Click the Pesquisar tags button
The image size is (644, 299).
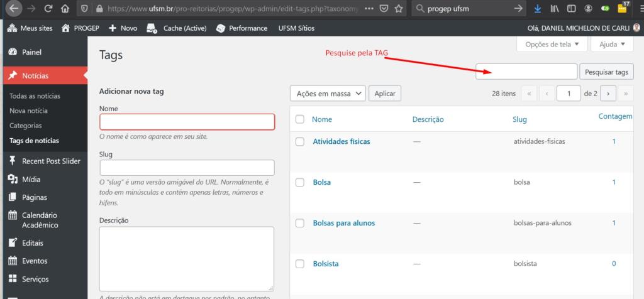click(x=606, y=72)
